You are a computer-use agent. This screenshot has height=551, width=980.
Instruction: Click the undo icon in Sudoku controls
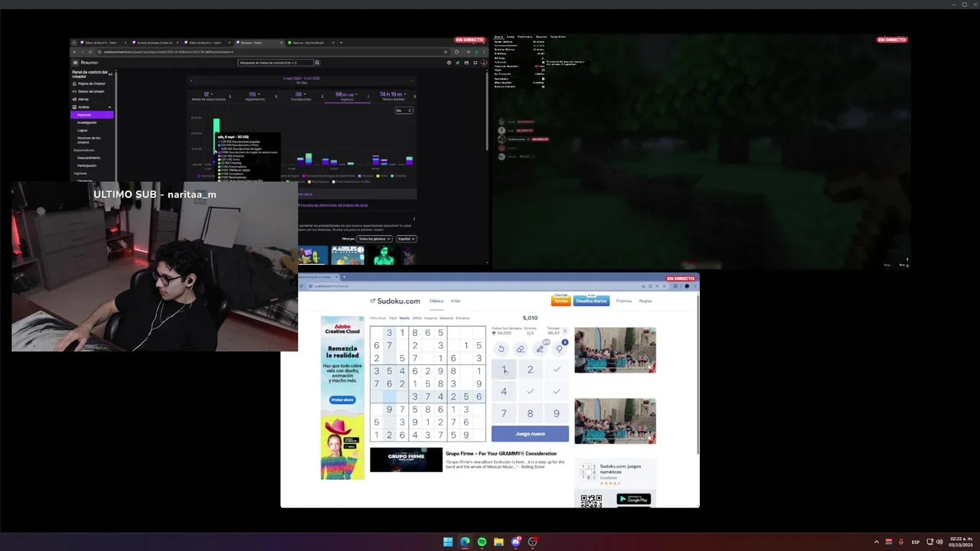(x=501, y=349)
